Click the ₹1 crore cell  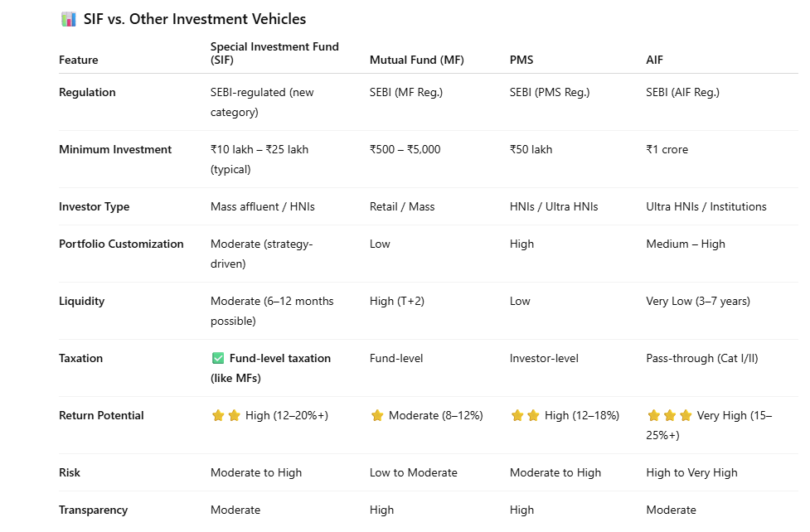pos(667,150)
